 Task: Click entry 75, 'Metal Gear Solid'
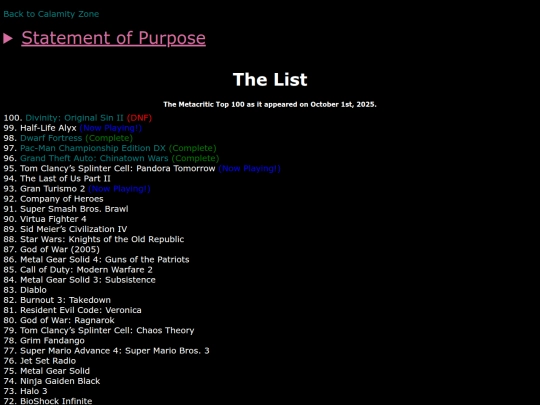(x=55, y=371)
